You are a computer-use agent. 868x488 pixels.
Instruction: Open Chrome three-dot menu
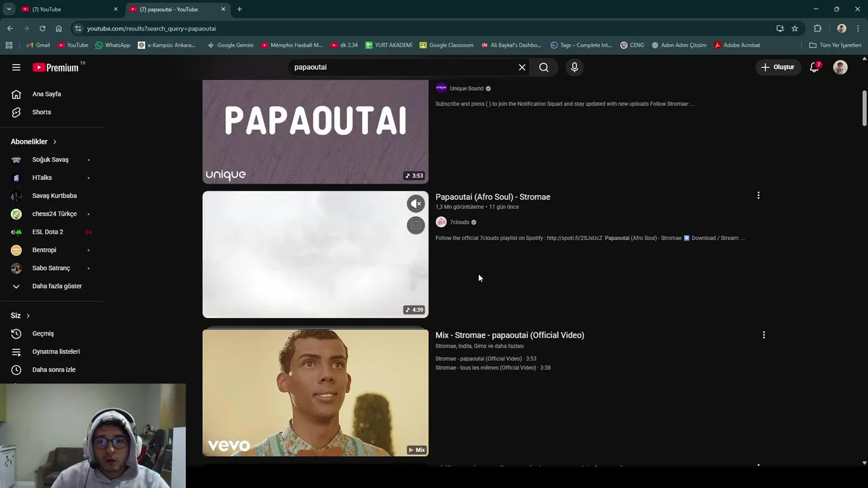[858, 28]
